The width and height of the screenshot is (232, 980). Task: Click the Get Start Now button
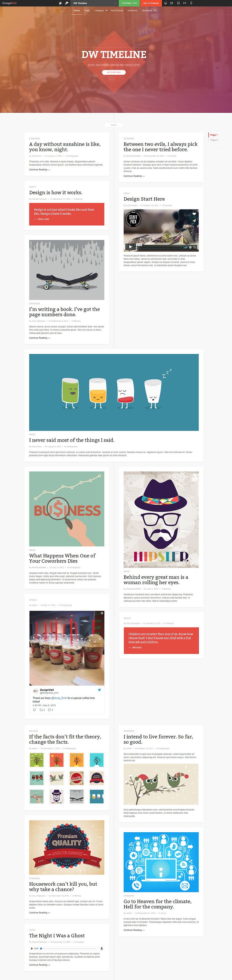[x=114, y=72]
